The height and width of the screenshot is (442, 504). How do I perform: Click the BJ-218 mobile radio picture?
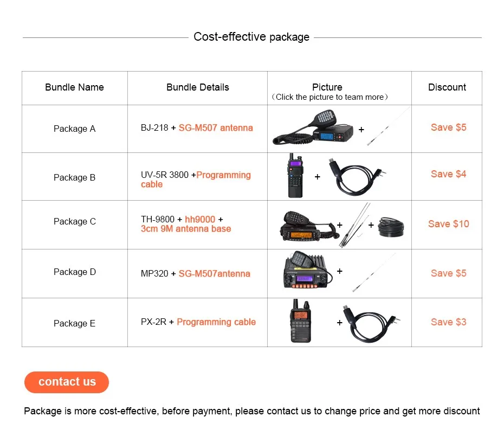point(313,127)
